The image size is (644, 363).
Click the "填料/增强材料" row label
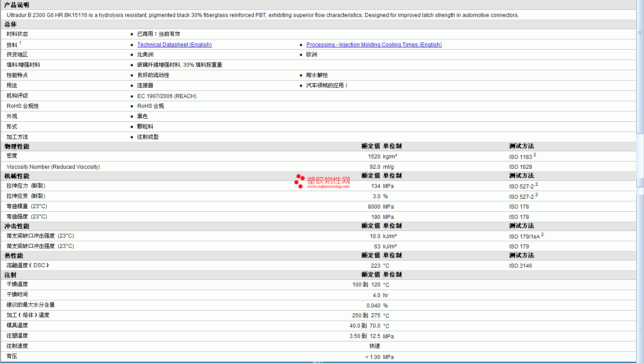pos(23,65)
